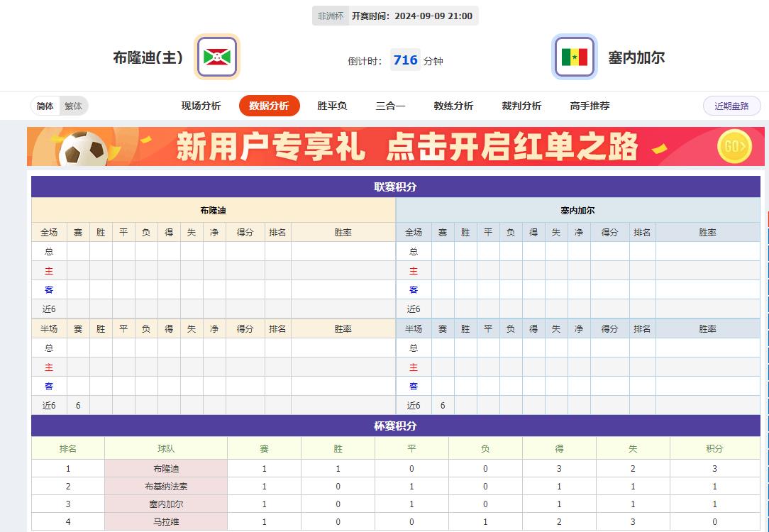
Task: Open the 三合一 tab
Action: point(389,105)
